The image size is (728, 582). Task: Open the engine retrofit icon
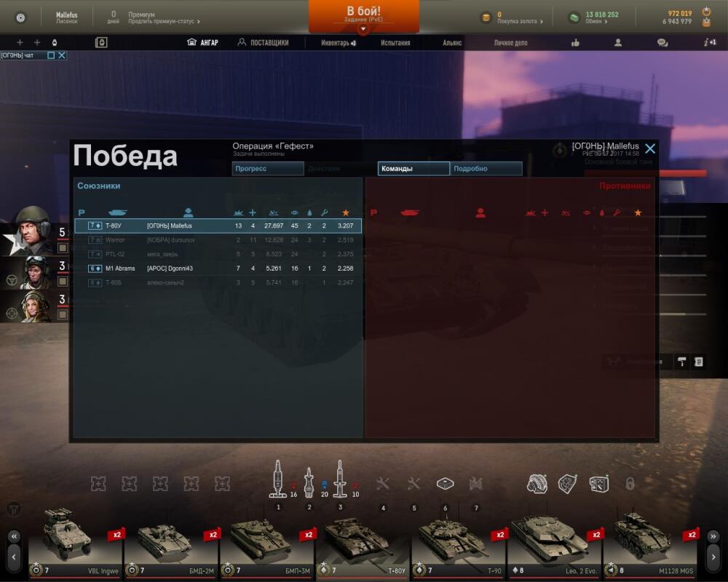coord(537,484)
